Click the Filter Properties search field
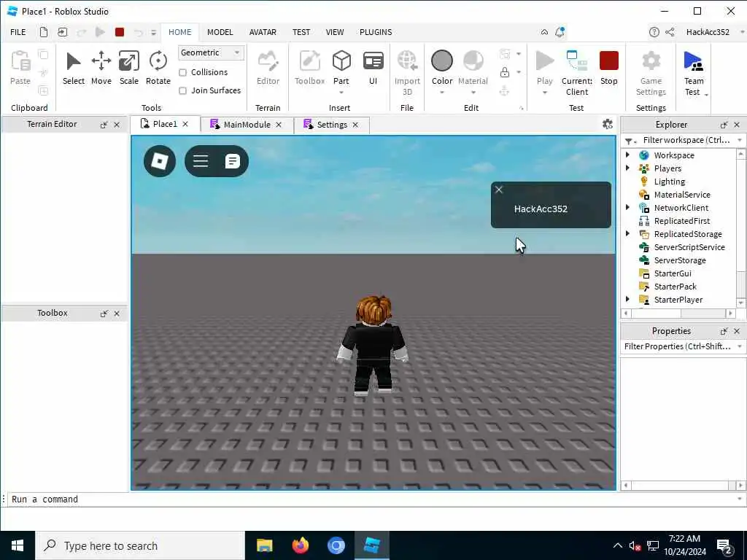The height and width of the screenshot is (560, 747). pyautogui.click(x=678, y=346)
